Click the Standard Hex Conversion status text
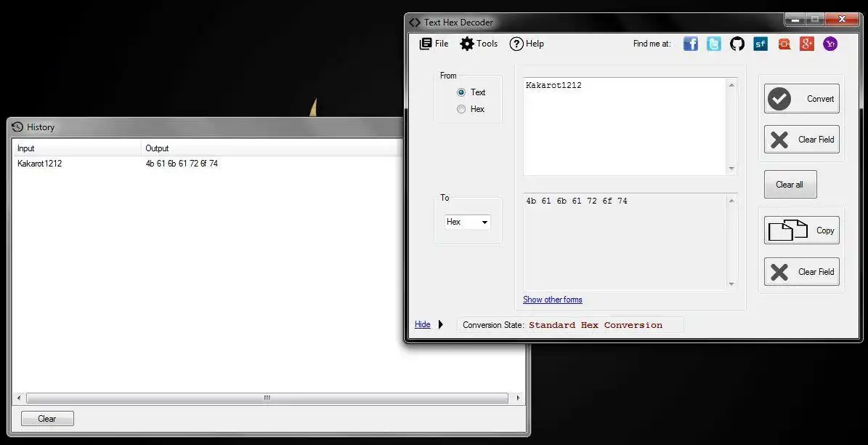 click(x=595, y=325)
